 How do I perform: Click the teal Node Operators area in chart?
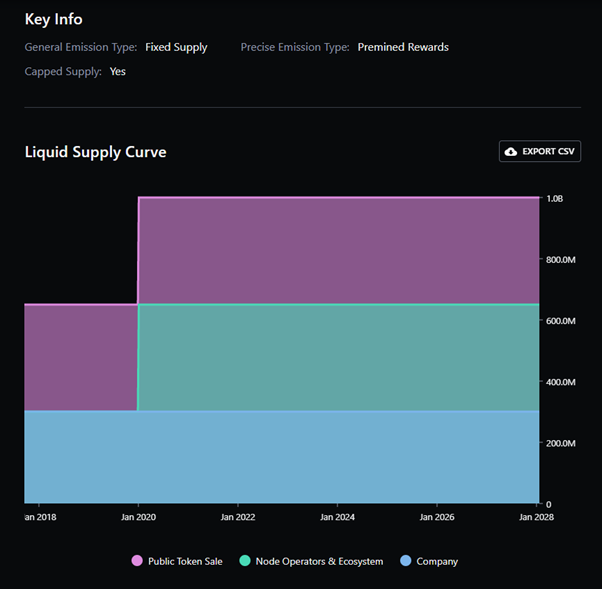tap(338, 357)
